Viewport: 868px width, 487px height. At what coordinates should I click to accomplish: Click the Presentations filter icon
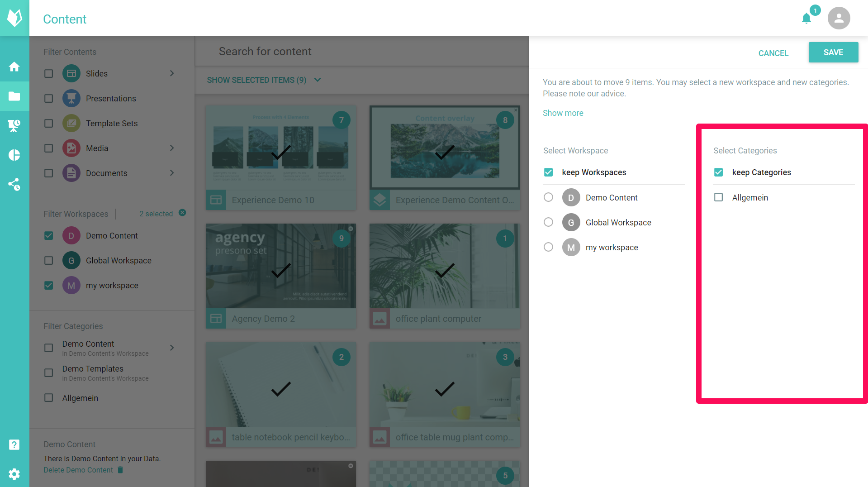(x=71, y=98)
